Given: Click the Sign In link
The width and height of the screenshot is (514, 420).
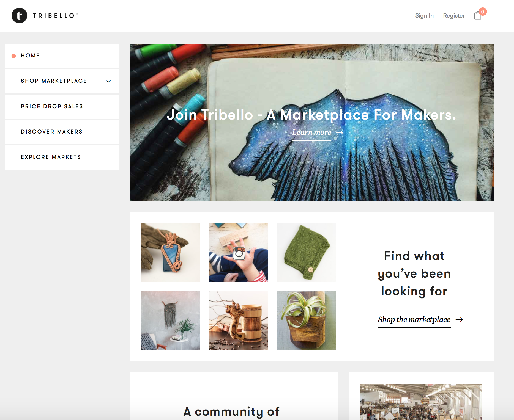Looking at the screenshot, I should point(424,16).
